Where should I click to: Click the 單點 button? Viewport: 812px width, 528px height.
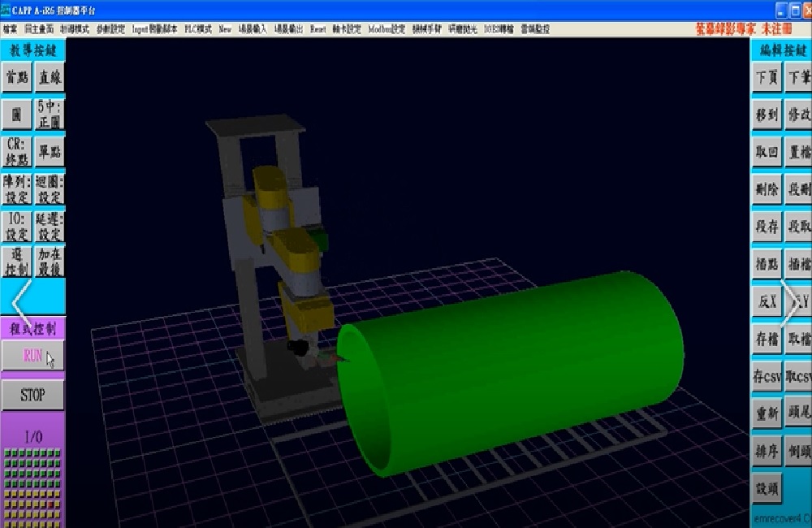50,152
